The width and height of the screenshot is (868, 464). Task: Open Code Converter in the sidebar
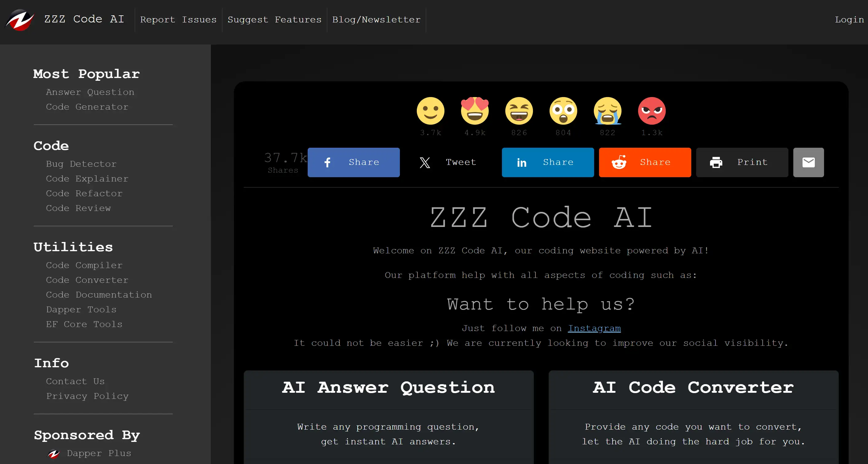pos(87,280)
